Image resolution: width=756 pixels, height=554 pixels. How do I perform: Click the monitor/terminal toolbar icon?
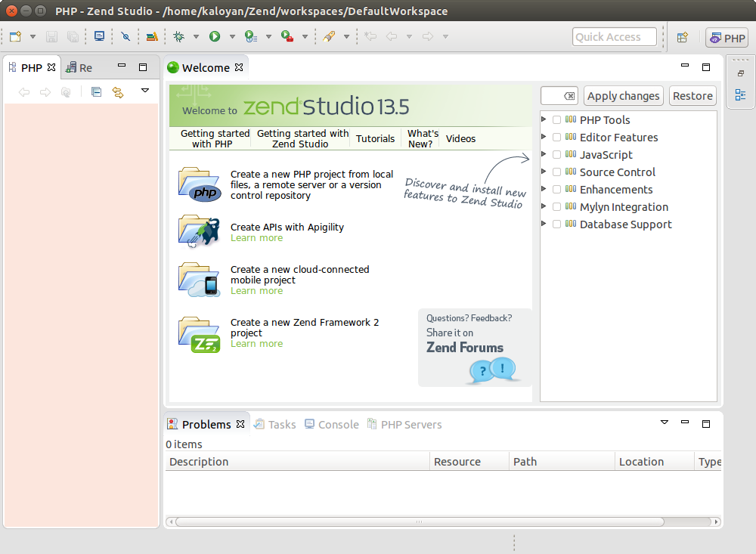99,36
